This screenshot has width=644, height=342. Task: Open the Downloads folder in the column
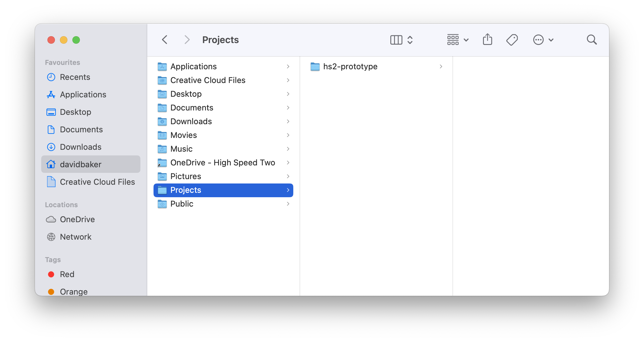tap(191, 121)
